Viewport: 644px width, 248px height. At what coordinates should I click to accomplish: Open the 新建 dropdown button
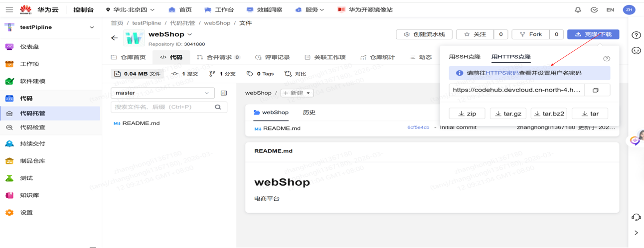297,93
